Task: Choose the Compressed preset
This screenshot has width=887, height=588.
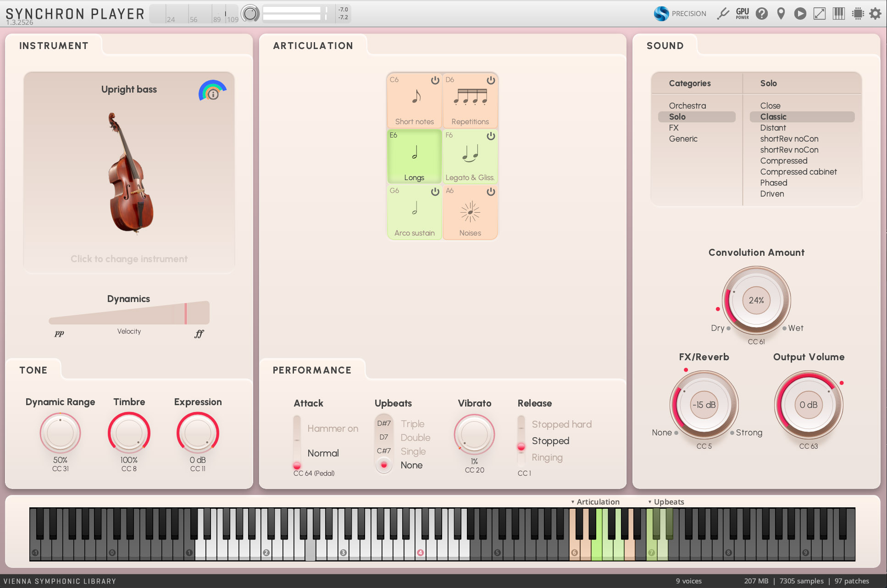Action: pos(802,161)
